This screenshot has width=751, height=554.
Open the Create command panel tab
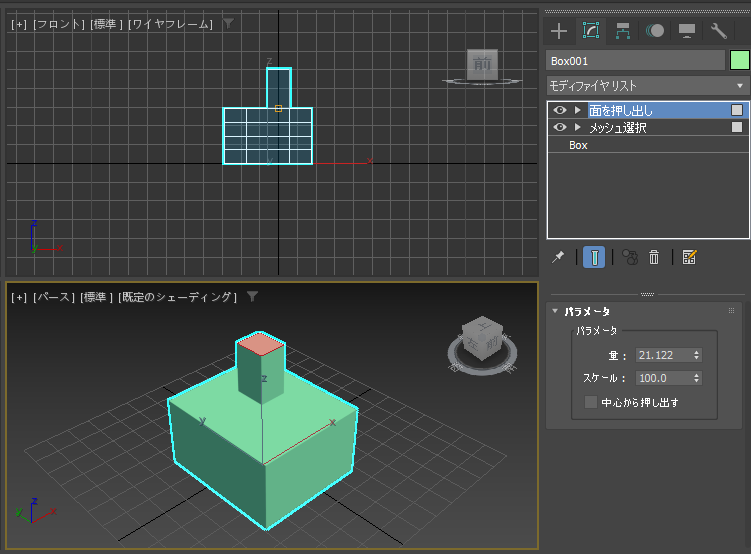tap(559, 31)
